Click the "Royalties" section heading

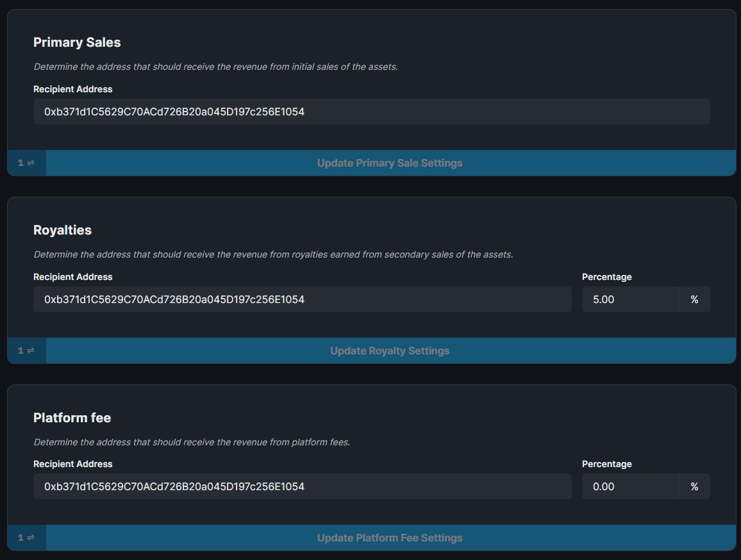pyautogui.click(x=62, y=230)
